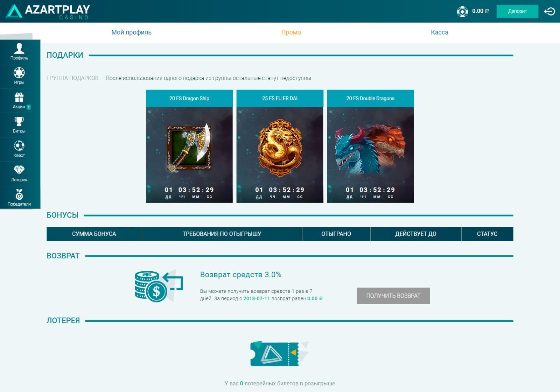The width and height of the screenshot is (560, 392).
Task: Click the 0.00 ₽ header balance
Action: point(481,11)
